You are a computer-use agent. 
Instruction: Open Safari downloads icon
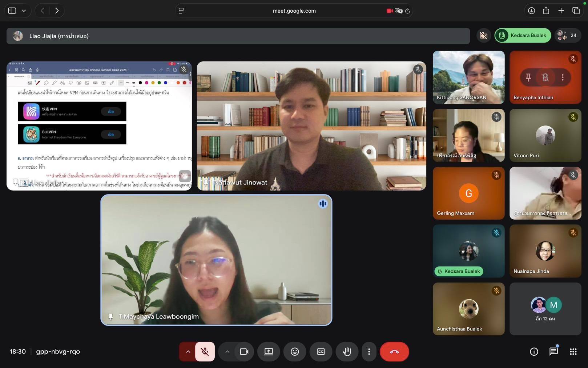tap(531, 11)
